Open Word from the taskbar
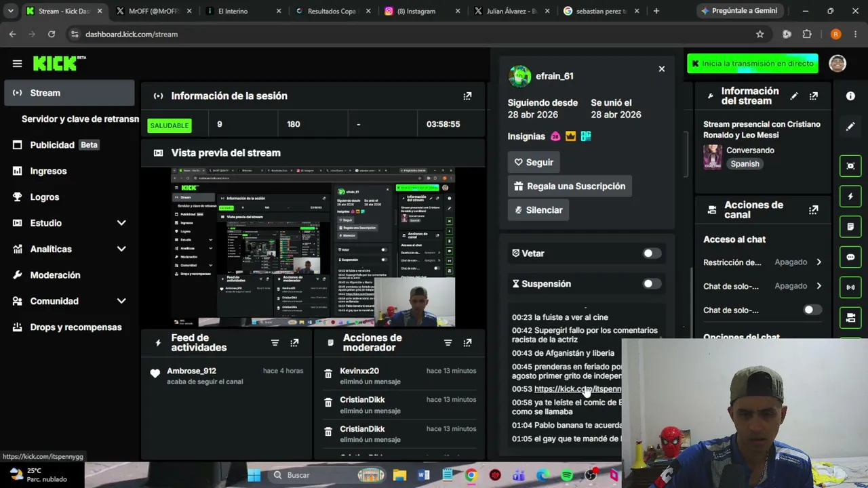The width and height of the screenshot is (868, 488). [x=424, y=476]
